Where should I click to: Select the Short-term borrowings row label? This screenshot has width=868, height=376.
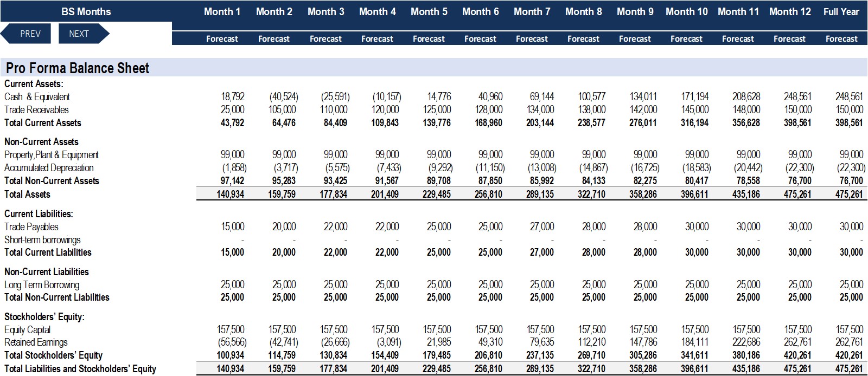coord(42,240)
